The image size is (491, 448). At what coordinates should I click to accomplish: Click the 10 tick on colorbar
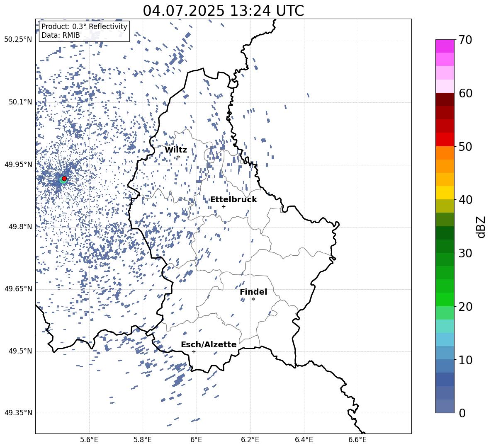465,360
